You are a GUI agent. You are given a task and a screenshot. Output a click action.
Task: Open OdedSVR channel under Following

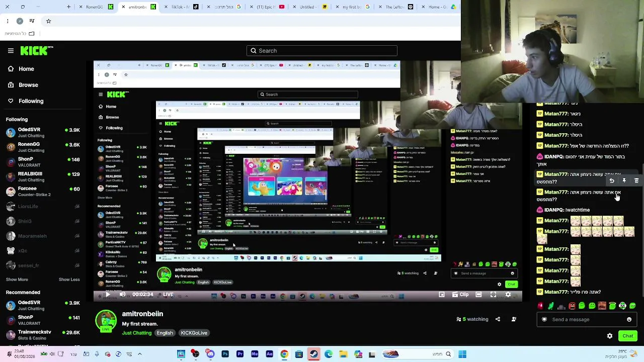coord(43,132)
